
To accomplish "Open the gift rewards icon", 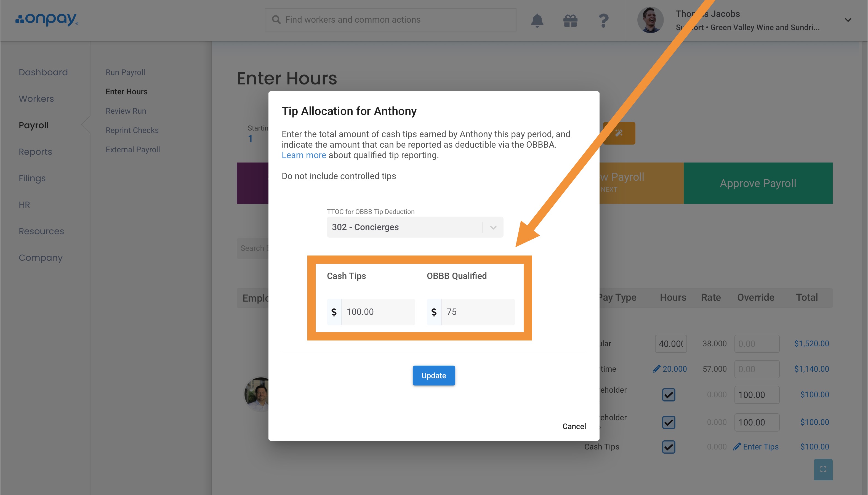I will tap(570, 20).
